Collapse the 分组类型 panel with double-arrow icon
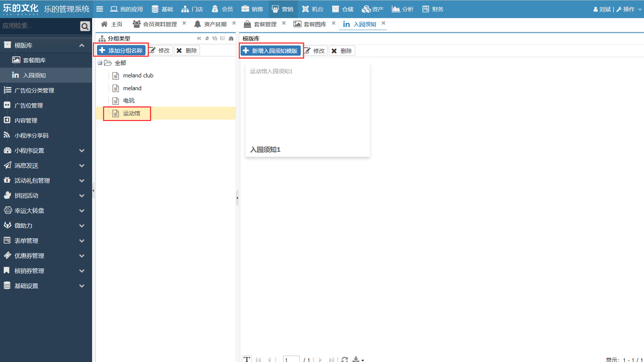Image resolution: width=644 pixels, height=362 pixels. pos(199,38)
